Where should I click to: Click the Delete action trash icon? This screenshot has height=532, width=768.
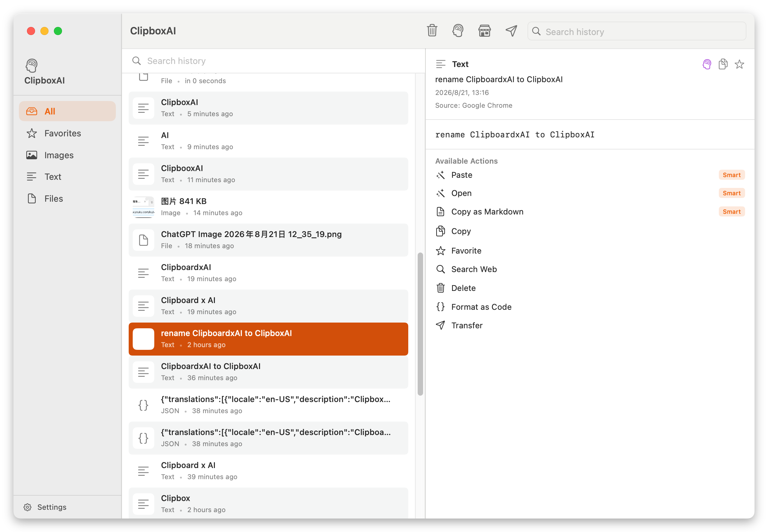441,288
